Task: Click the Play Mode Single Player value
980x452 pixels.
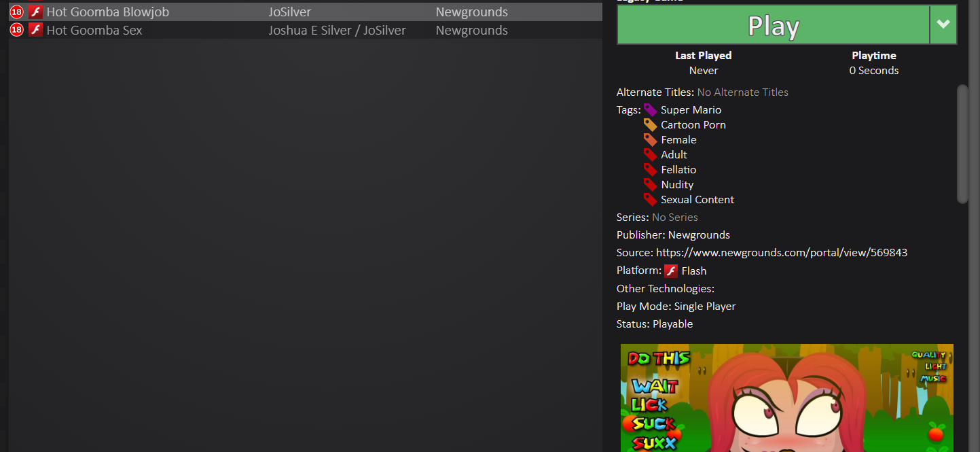Action: (705, 306)
